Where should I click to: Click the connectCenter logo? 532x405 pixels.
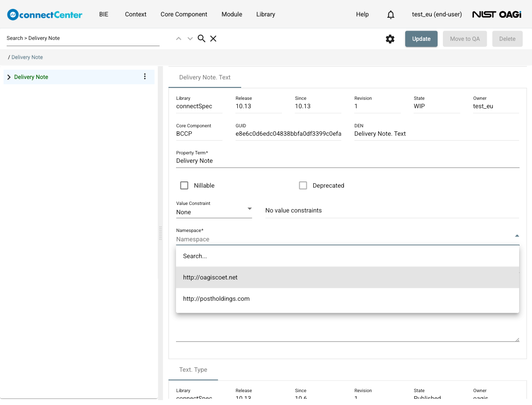(x=45, y=15)
